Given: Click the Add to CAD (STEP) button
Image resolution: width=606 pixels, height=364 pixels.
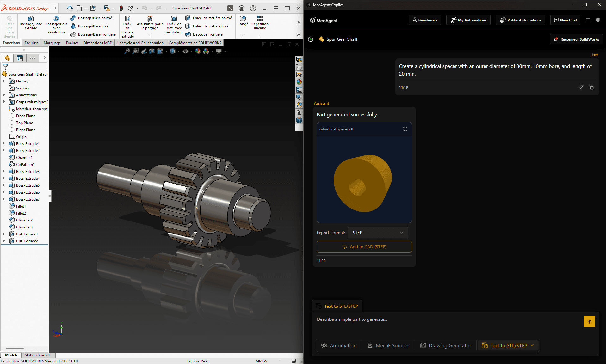Looking at the screenshot, I should (x=364, y=247).
